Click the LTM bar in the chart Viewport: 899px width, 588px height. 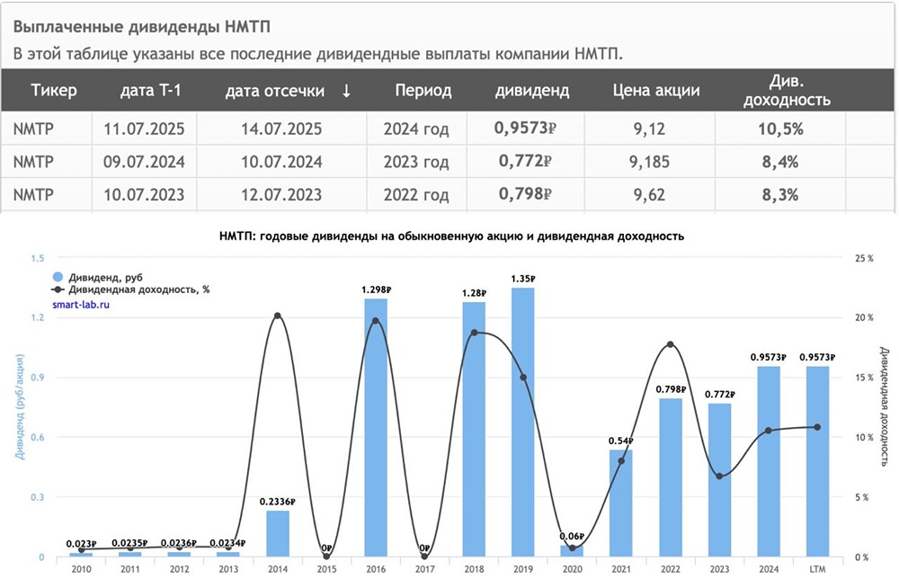point(817,461)
